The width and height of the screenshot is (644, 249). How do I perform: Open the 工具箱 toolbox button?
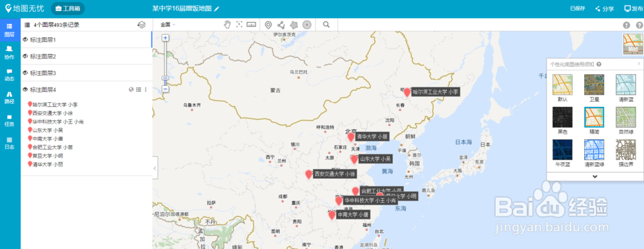tap(68, 8)
